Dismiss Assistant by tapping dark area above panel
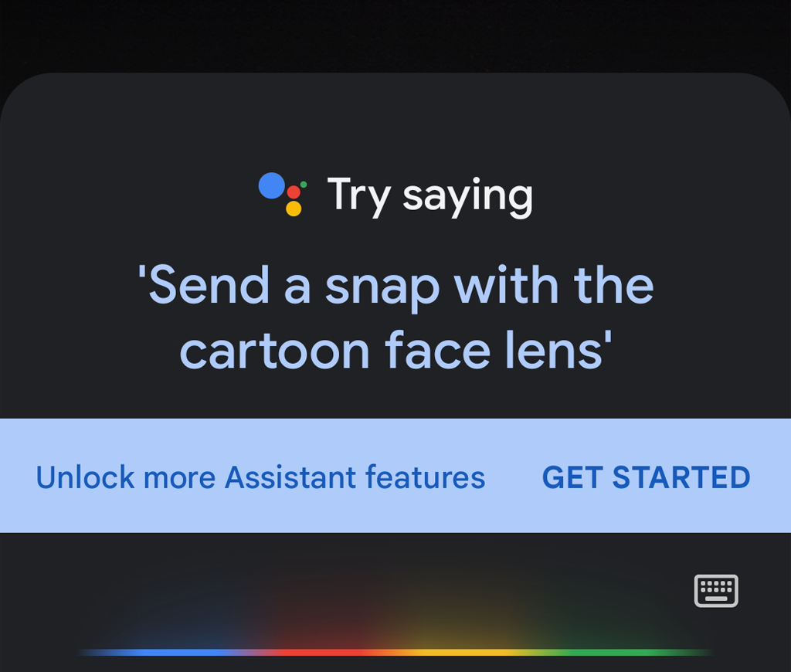The image size is (791, 672). pos(395,35)
